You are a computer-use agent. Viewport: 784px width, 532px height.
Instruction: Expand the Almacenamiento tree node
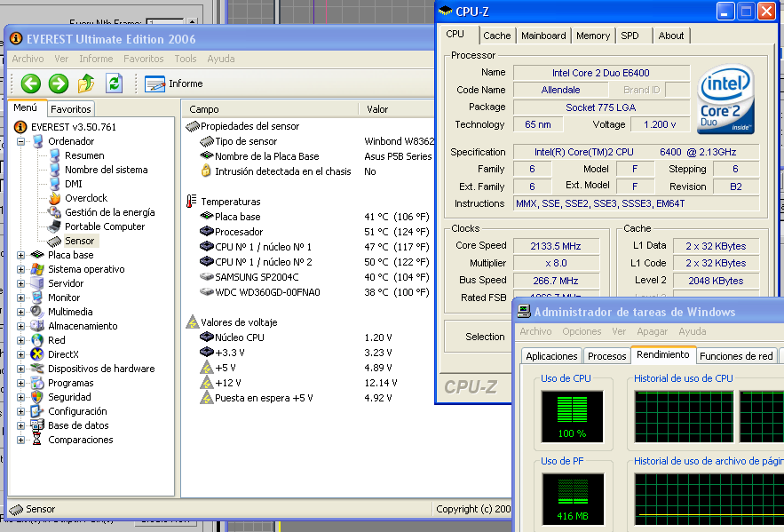[x=20, y=326]
